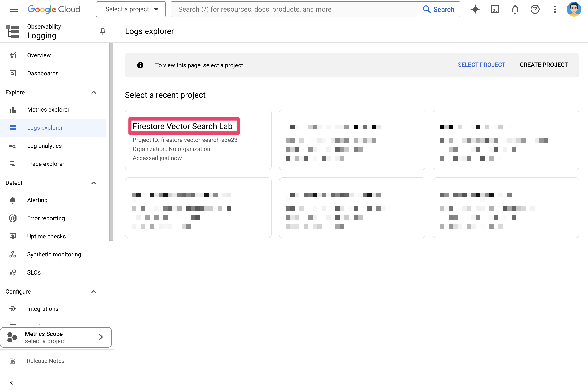Click the search input field
Screen dimensions: 588x392
point(294,9)
